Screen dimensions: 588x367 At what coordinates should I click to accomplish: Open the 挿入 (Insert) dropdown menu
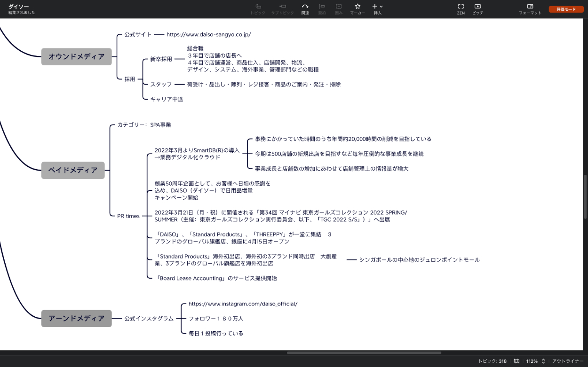377,7
